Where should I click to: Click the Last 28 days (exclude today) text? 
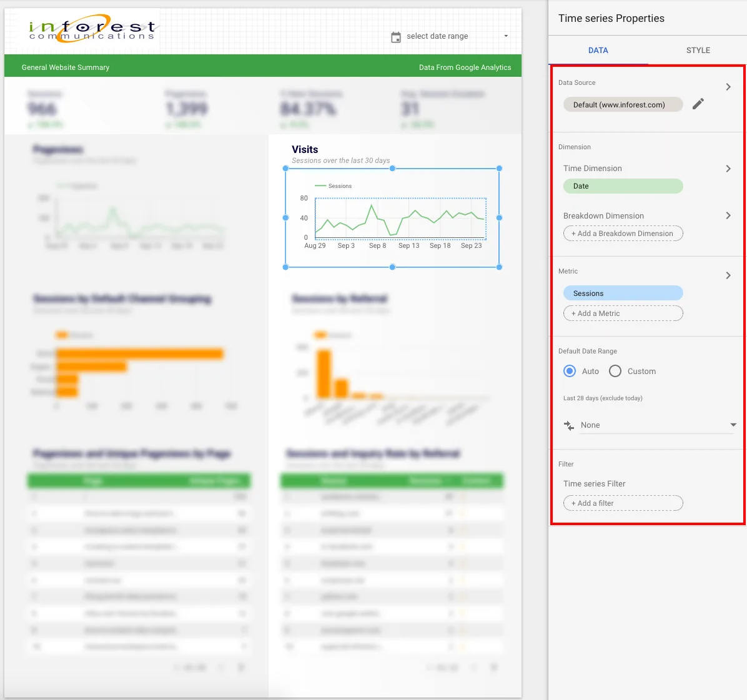point(603,398)
